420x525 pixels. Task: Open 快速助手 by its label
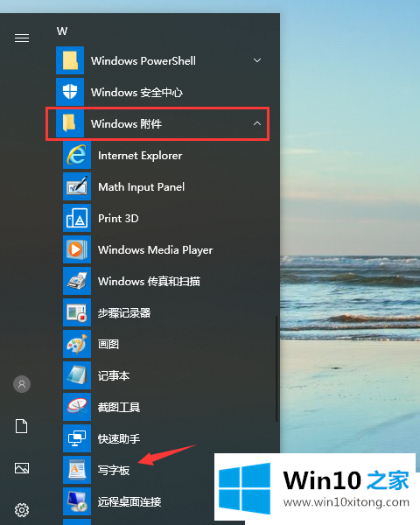[x=119, y=438]
